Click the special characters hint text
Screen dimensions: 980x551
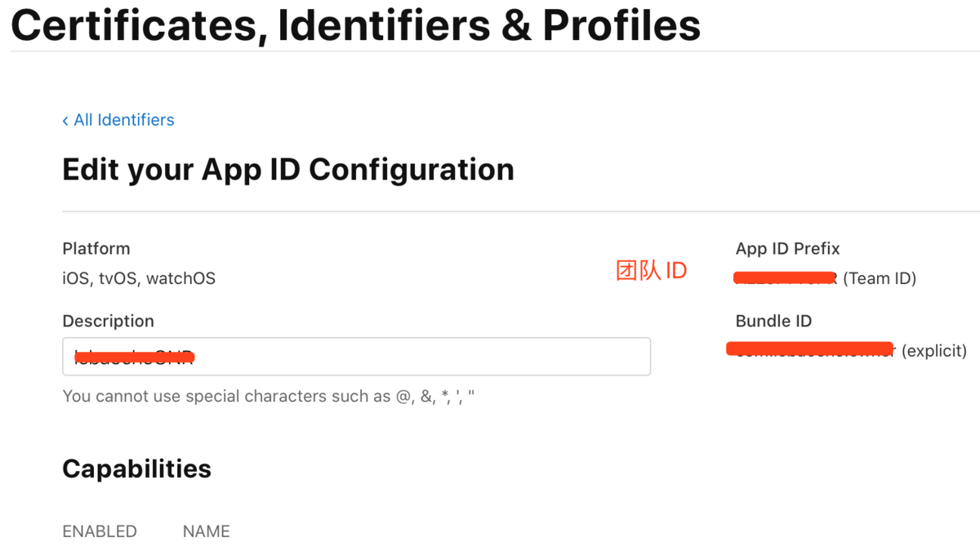[269, 397]
